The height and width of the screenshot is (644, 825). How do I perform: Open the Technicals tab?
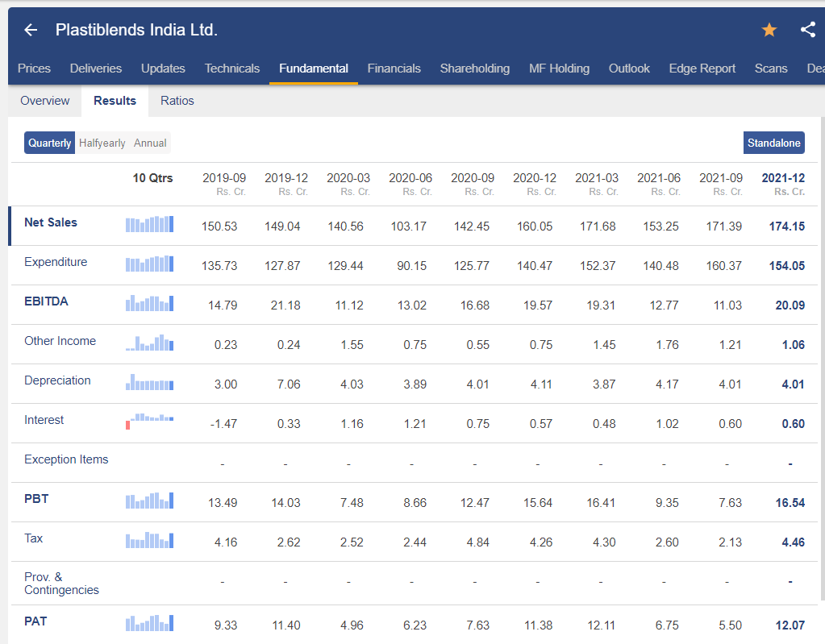tap(232, 69)
